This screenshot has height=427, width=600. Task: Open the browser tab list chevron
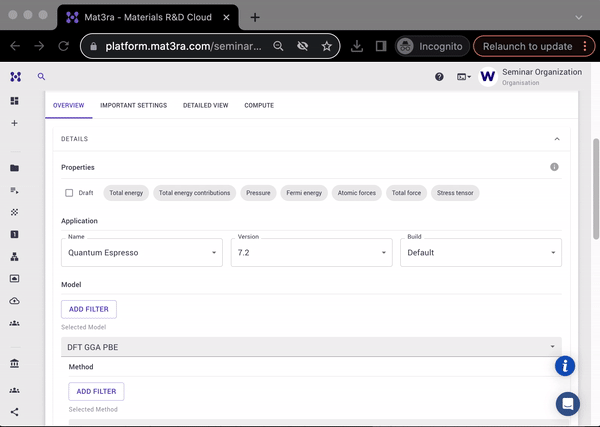click(579, 17)
